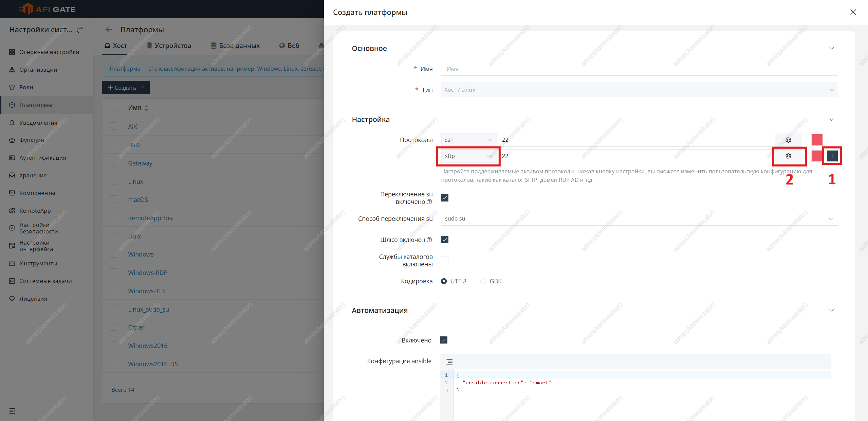Switch to the Веб tab

click(289, 46)
